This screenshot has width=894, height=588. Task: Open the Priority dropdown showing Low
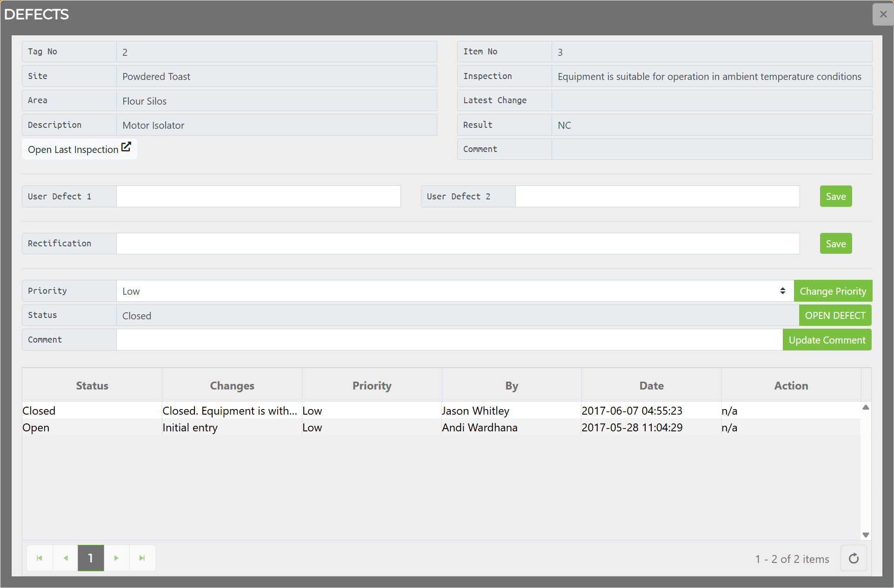click(455, 291)
